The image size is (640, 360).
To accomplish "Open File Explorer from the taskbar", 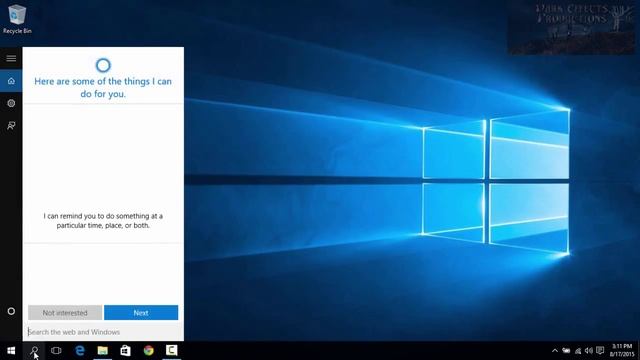I will click(x=102, y=351).
